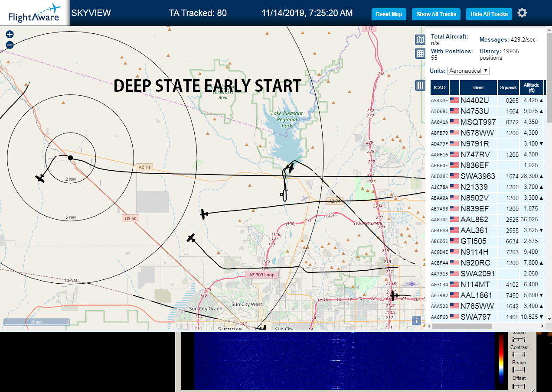Toggle the grid overlay icon on map
Viewport: 552px width, 392px height.
[x=420, y=54]
